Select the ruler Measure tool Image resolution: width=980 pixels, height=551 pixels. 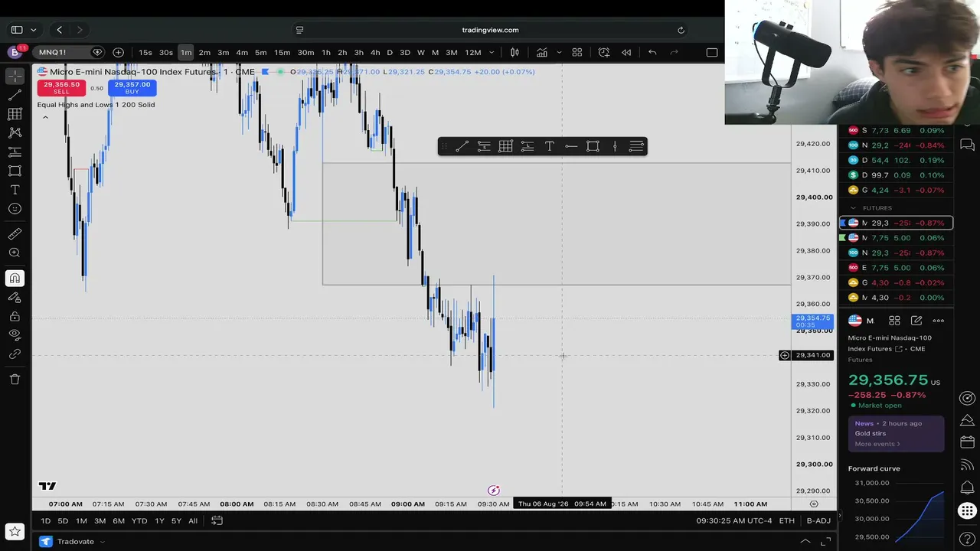click(15, 234)
